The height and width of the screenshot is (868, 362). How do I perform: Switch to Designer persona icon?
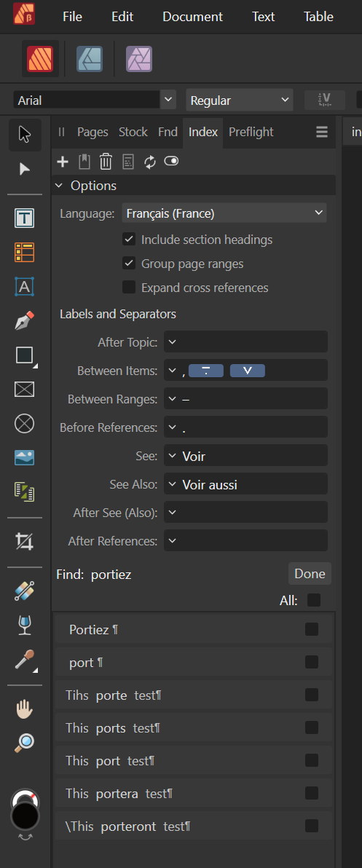click(x=90, y=59)
